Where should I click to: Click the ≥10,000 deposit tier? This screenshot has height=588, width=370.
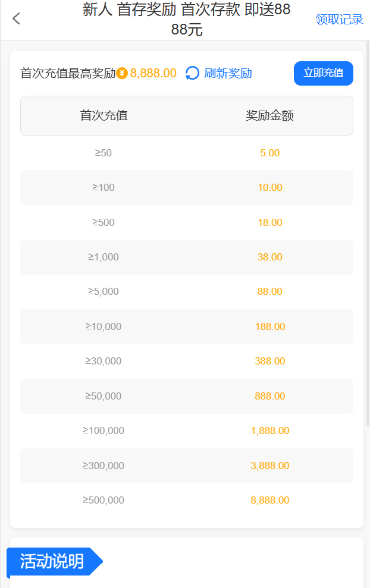point(104,326)
